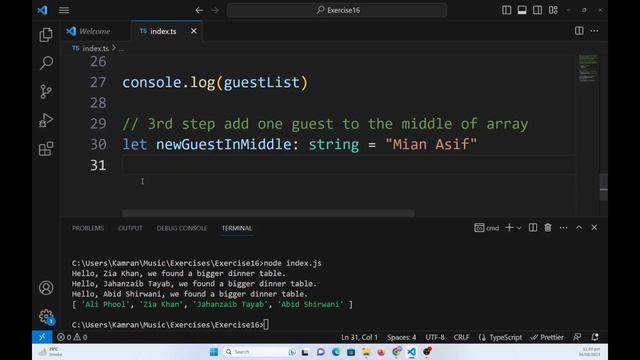Go forward with the right arrow
This screenshot has height=360, width=640.
(215, 10)
